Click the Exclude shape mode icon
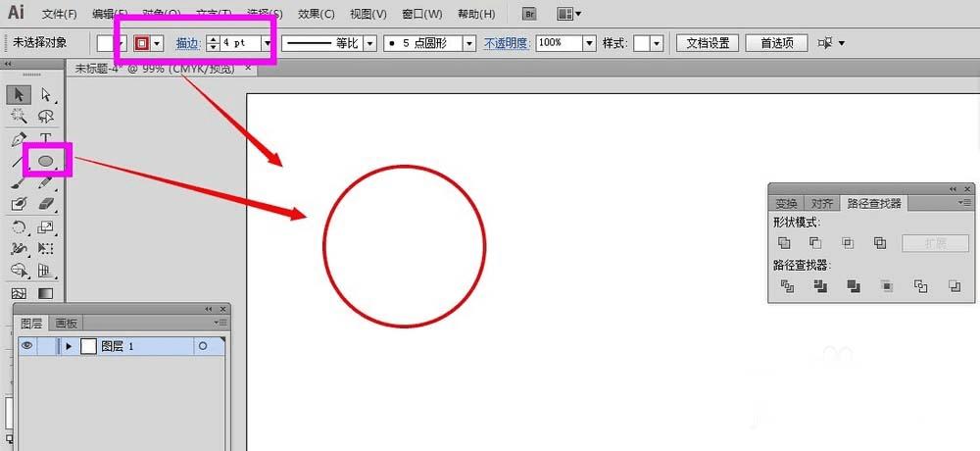 point(880,243)
